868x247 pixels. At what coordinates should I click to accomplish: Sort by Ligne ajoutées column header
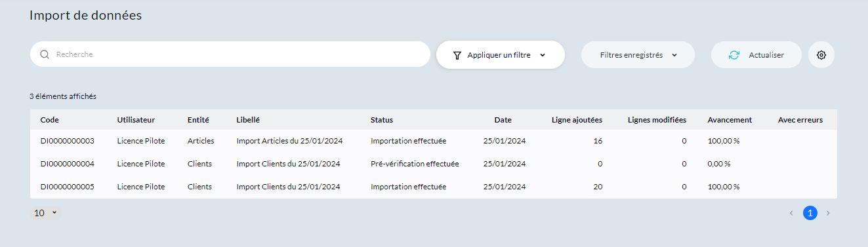point(577,120)
